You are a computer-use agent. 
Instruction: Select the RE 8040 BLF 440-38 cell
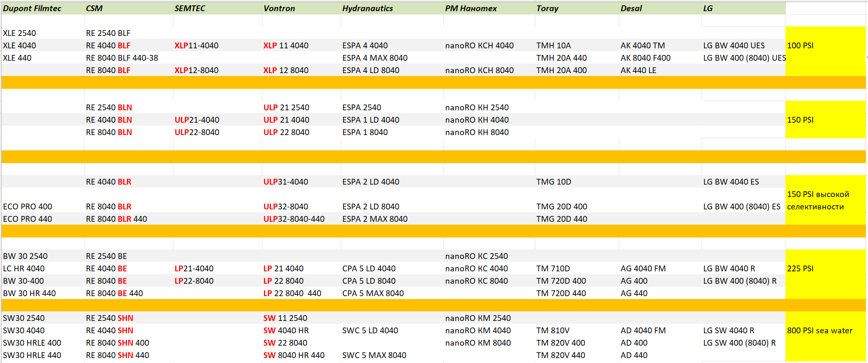tap(122, 58)
